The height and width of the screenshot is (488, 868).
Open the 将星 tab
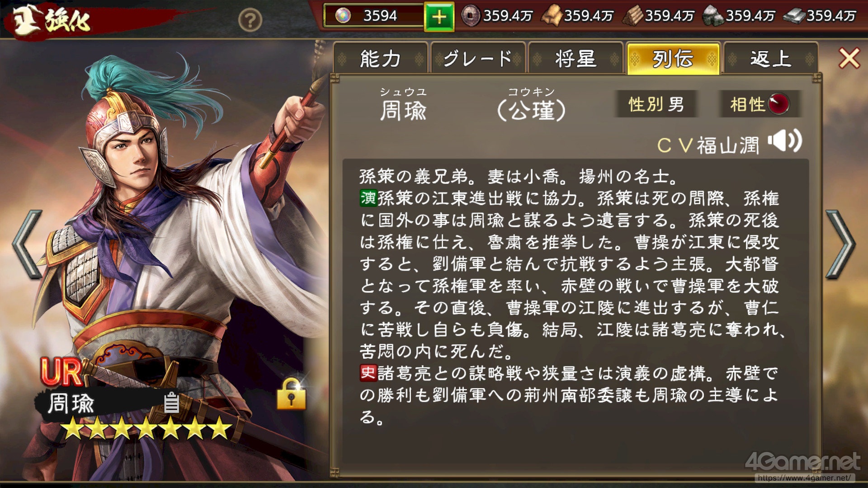(576, 59)
